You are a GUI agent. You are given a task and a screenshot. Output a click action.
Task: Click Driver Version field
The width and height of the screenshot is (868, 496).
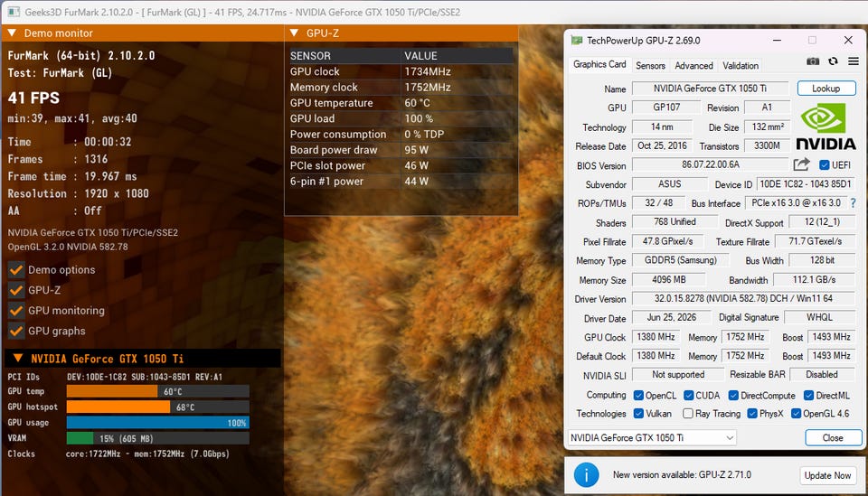(743, 299)
